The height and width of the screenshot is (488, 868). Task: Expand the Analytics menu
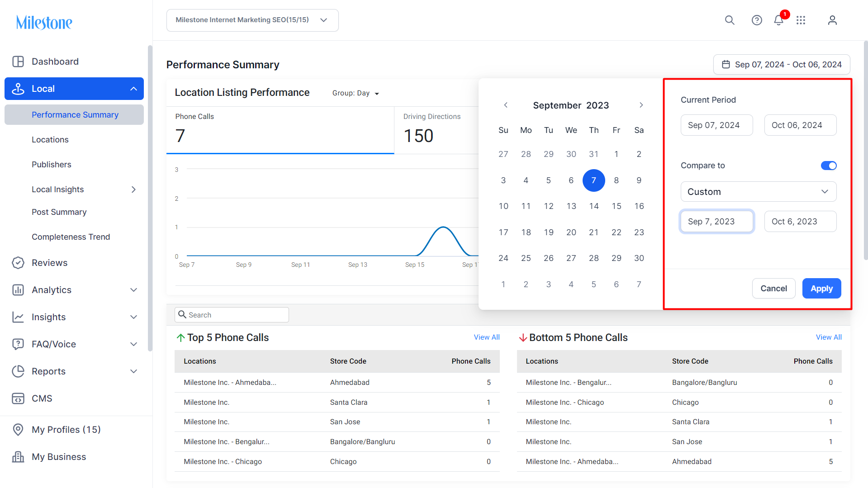pos(133,290)
